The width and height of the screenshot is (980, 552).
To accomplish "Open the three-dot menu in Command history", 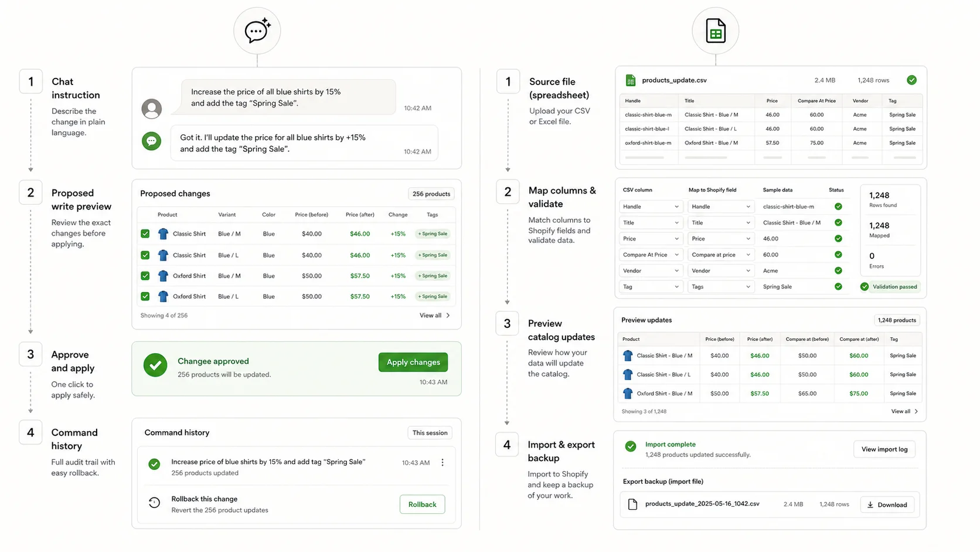I will click(x=443, y=463).
